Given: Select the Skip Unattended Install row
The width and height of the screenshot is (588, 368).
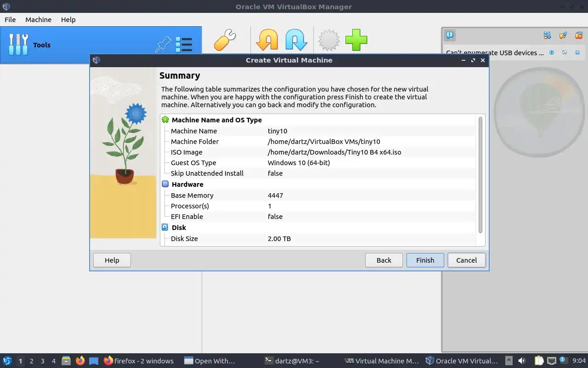Looking at the screenshot, I should coord(319,173).
